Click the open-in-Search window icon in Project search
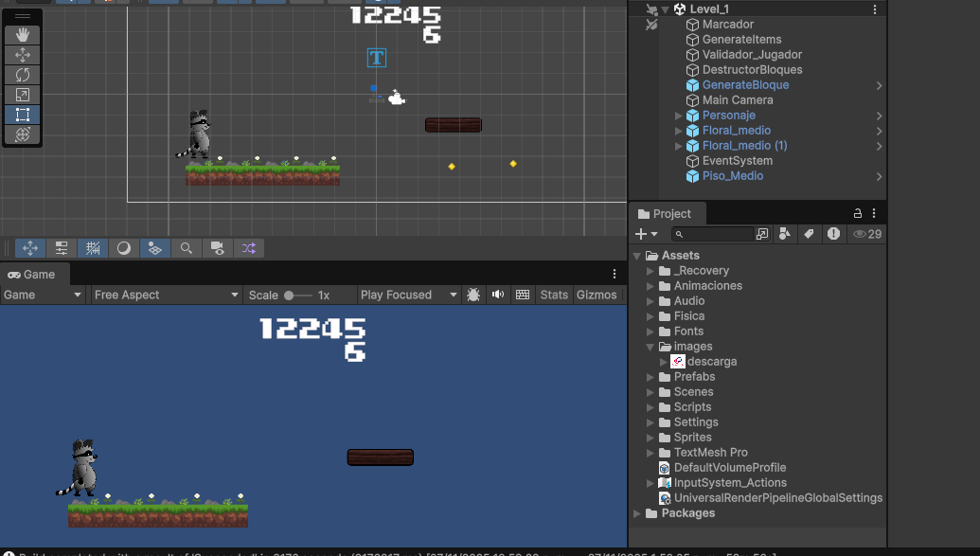 tap(762, 234)
